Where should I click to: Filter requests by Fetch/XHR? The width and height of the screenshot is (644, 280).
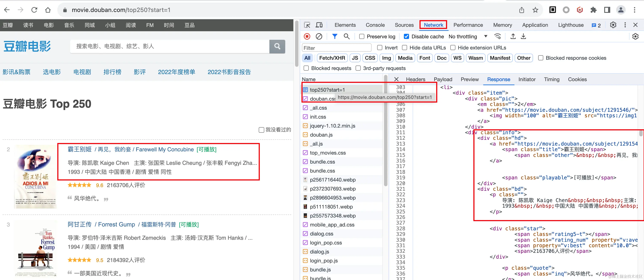coord(332,58)
